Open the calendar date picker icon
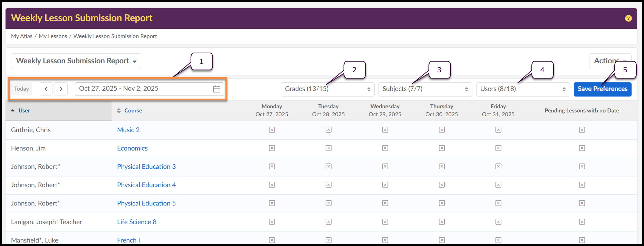The width and height of the screenshot is (644, 246). [217, 89]
